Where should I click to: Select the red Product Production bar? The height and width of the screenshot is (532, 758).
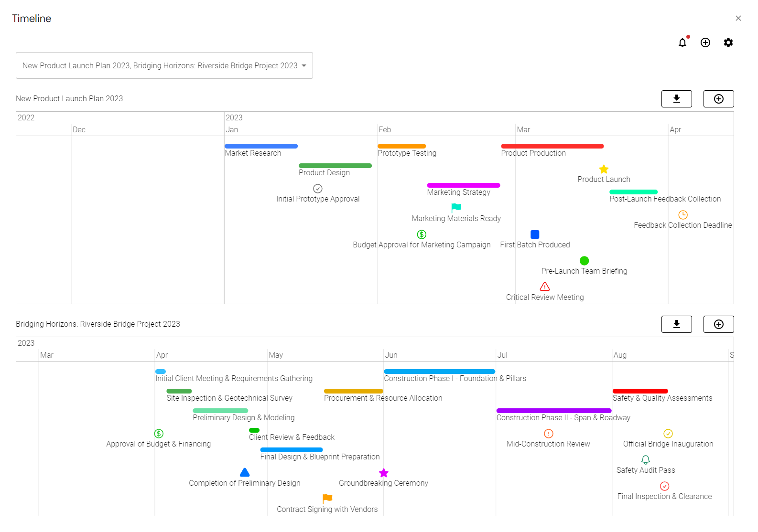point(552,146)
